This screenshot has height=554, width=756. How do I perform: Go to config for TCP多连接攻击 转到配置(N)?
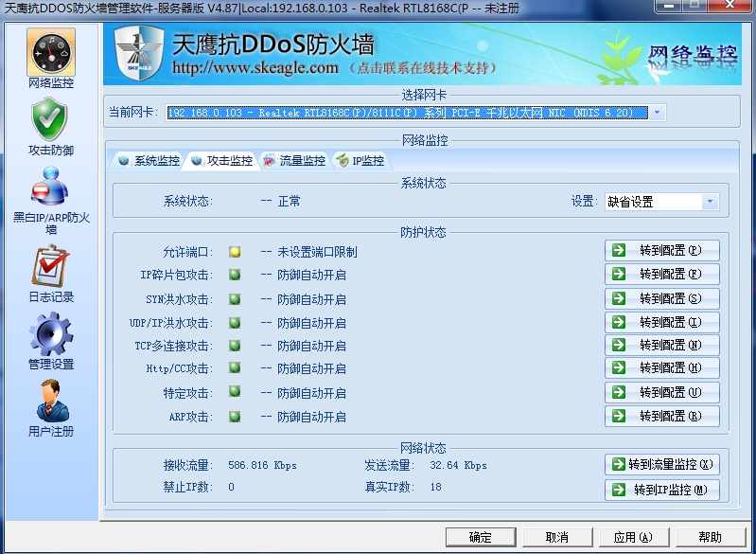click(662, 345)
